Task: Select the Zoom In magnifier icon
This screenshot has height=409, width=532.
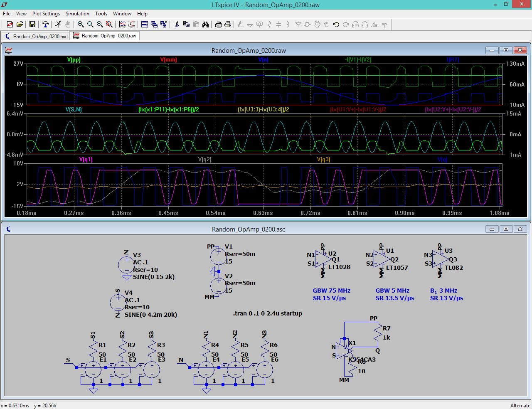Action: point(81,25)
